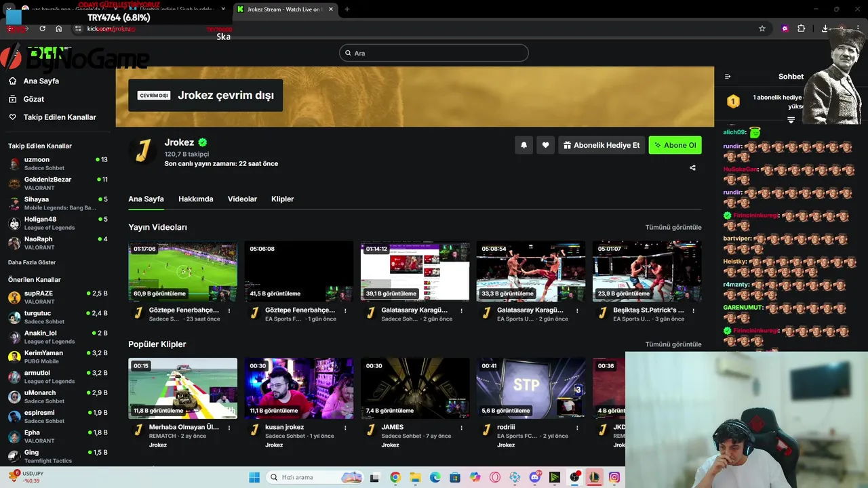
Task: View all under Yayın Videoları
Action: 673,228
